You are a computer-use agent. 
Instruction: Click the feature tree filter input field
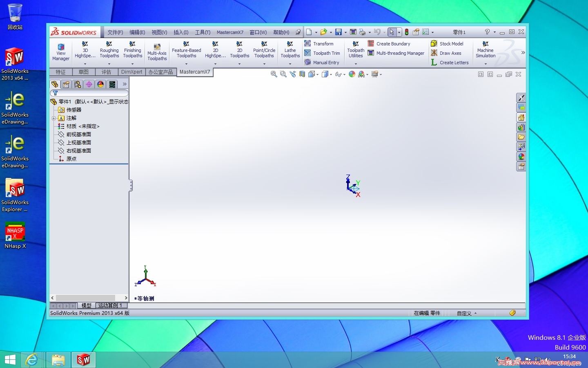pos(89,93)
